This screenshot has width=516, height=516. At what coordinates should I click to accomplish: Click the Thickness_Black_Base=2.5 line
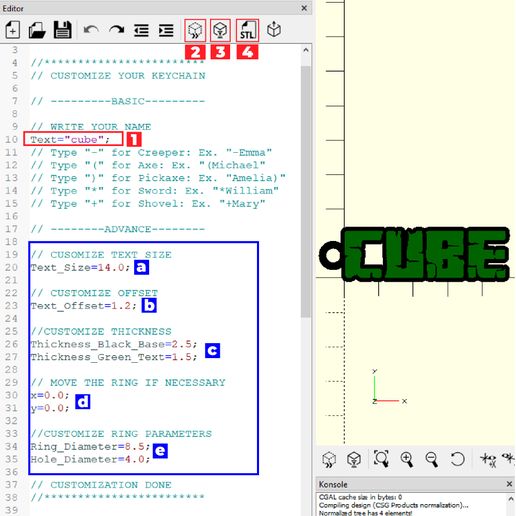[x=114, y=344]
